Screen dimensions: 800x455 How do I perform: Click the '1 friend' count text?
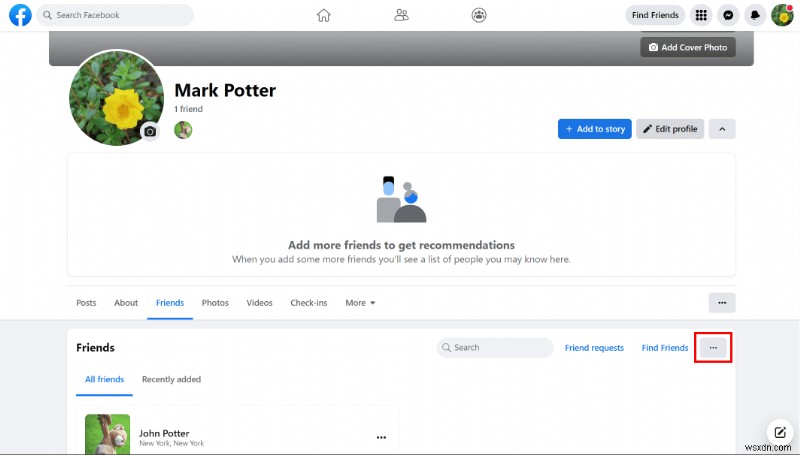[188, 109]
